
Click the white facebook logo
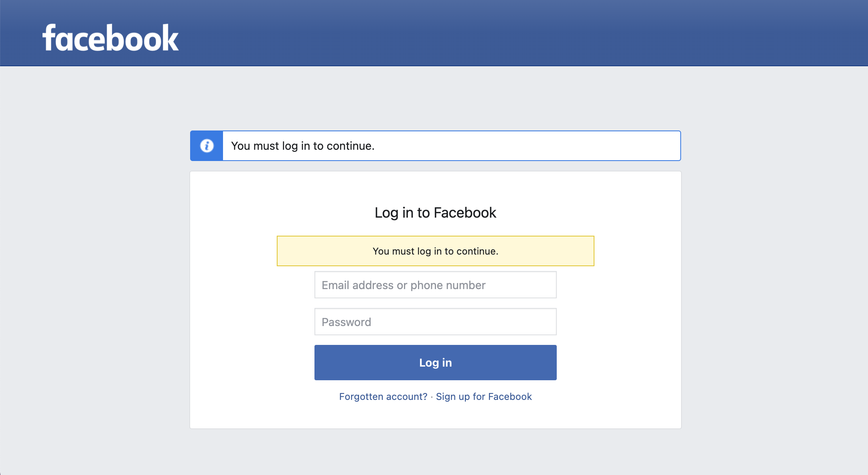point(111,38)
